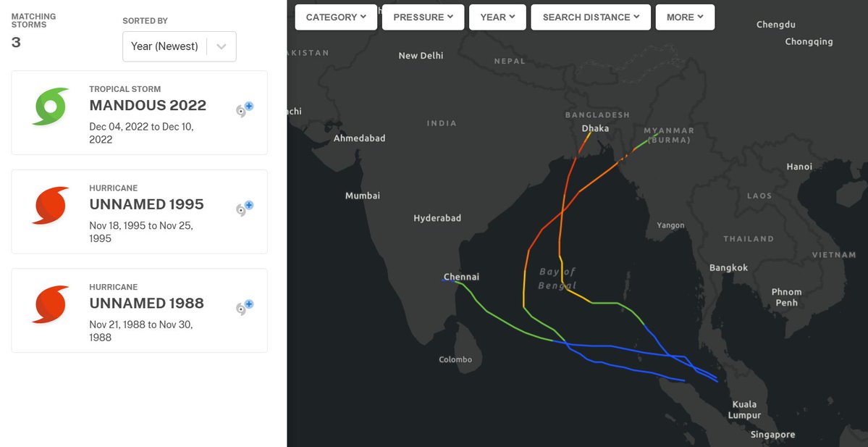Open the Pressure filter dropdown

point(423,17)
